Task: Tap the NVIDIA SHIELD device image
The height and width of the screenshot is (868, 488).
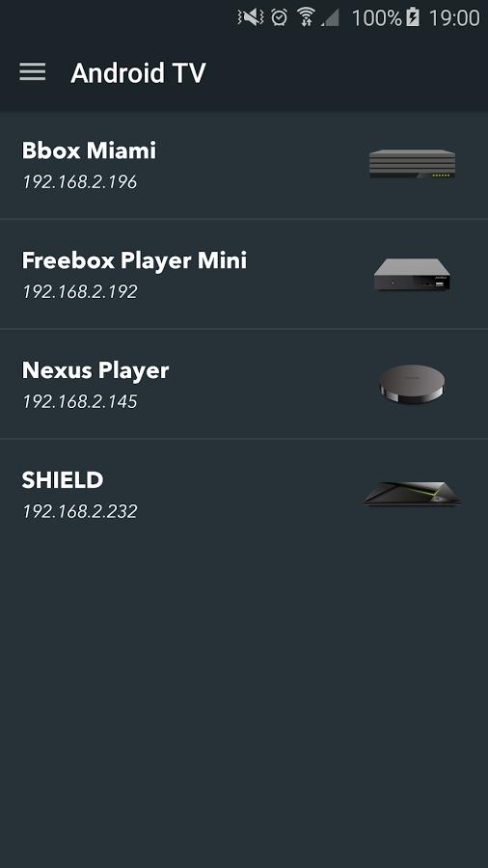Action: 412,493
